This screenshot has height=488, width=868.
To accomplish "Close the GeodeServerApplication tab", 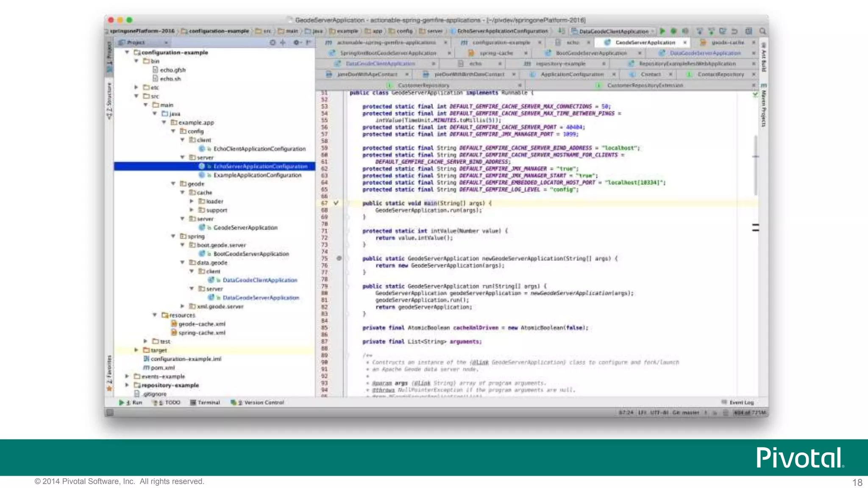I will pyautogui.click(x=685, y=42).
